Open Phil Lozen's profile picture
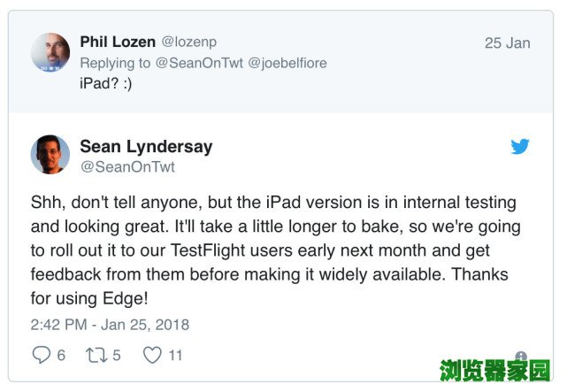The height and width of the screenshot is (392, 567). (x=50, y=52)
